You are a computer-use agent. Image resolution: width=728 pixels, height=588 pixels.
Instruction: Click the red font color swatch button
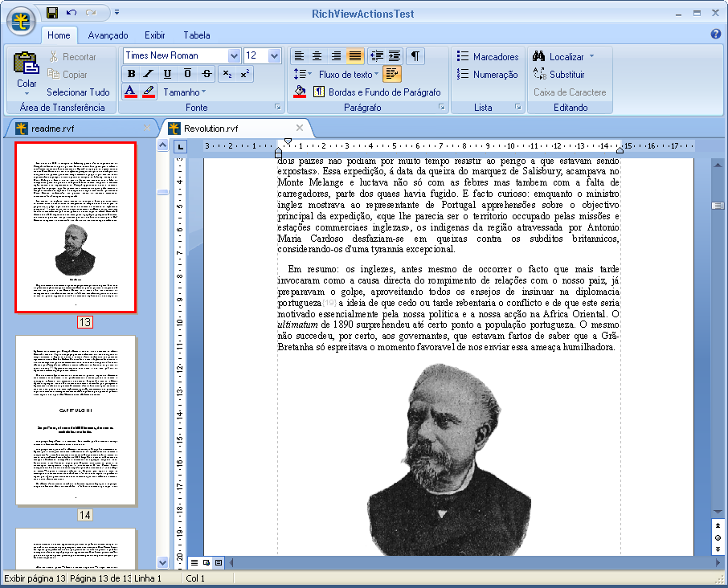coord(131,92)
